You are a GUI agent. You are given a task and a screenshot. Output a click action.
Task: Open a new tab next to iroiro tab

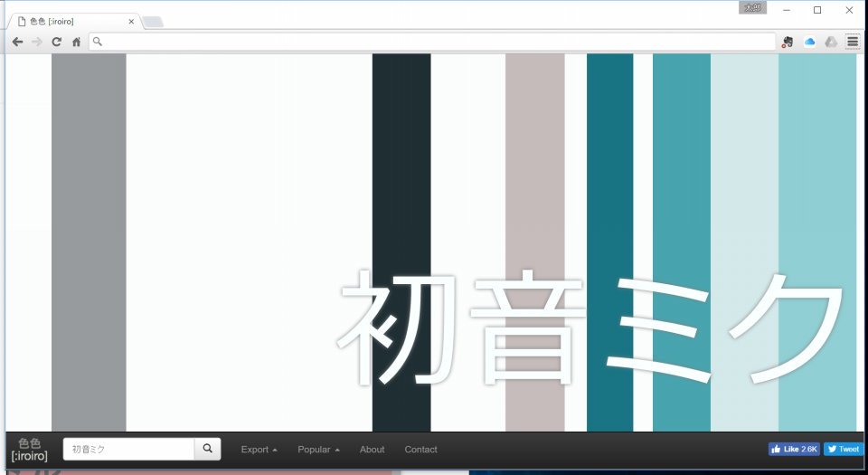pos(153,22)
